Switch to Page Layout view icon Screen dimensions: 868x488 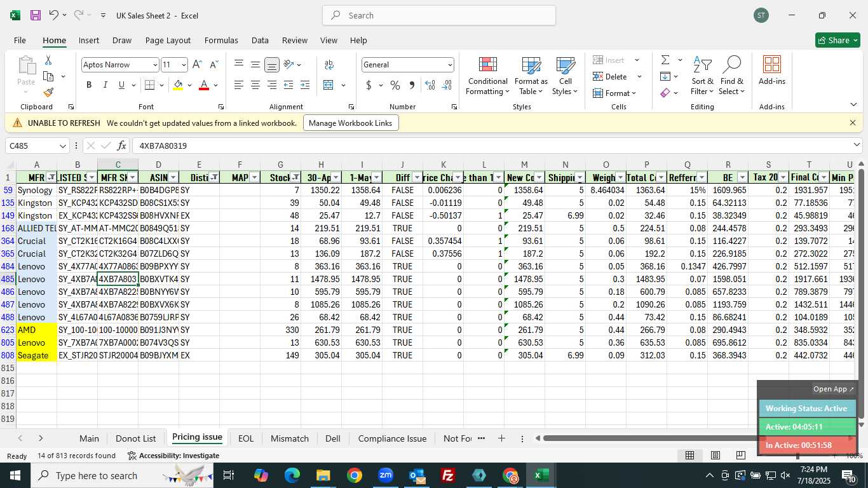715,456
